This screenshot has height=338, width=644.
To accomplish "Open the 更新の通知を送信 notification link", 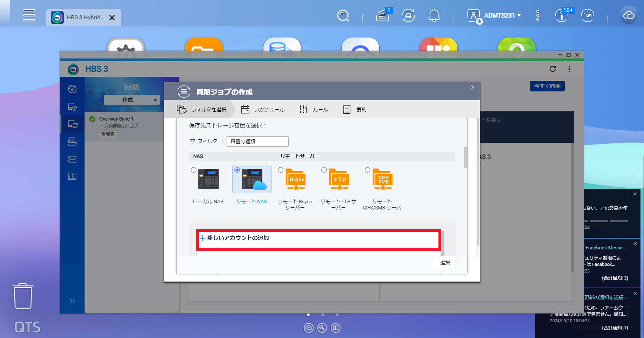I will 605,297.
